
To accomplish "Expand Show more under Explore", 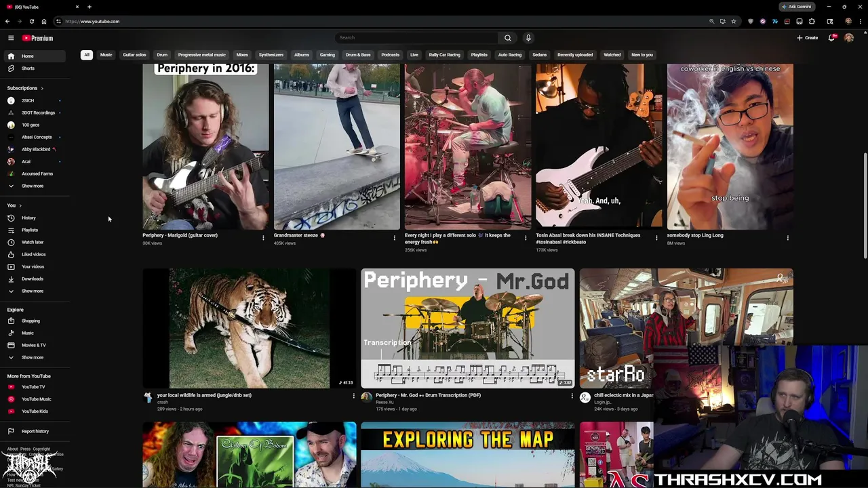I will tap(36, 357).
